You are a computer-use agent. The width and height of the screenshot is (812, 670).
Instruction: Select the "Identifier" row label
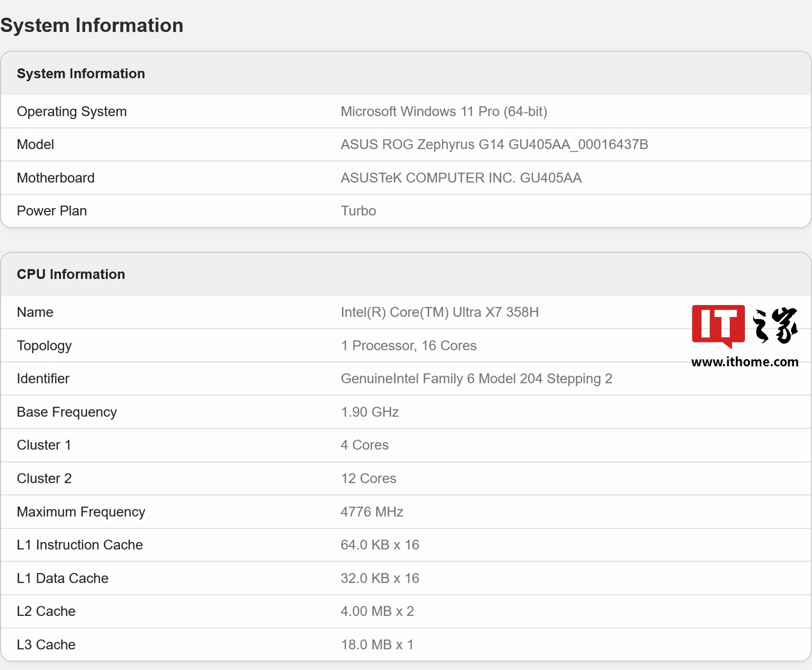pyautogui.click(x=43, y=378)
